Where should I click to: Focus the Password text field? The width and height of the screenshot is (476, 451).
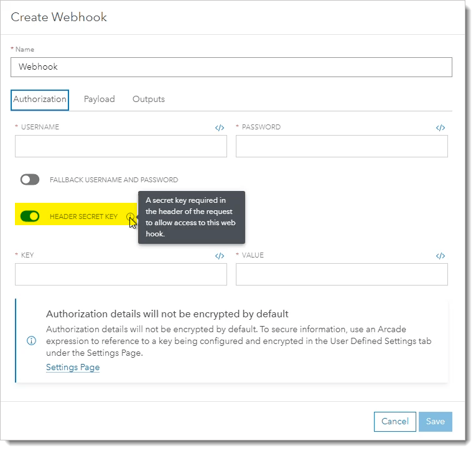pyautogui.click(x=342, y=146)
